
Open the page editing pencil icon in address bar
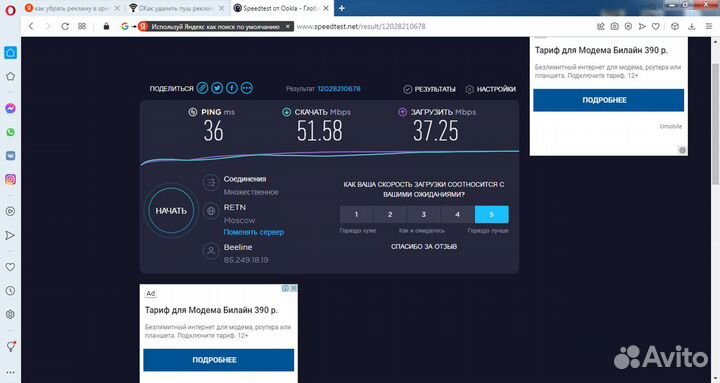coord(601,27)
